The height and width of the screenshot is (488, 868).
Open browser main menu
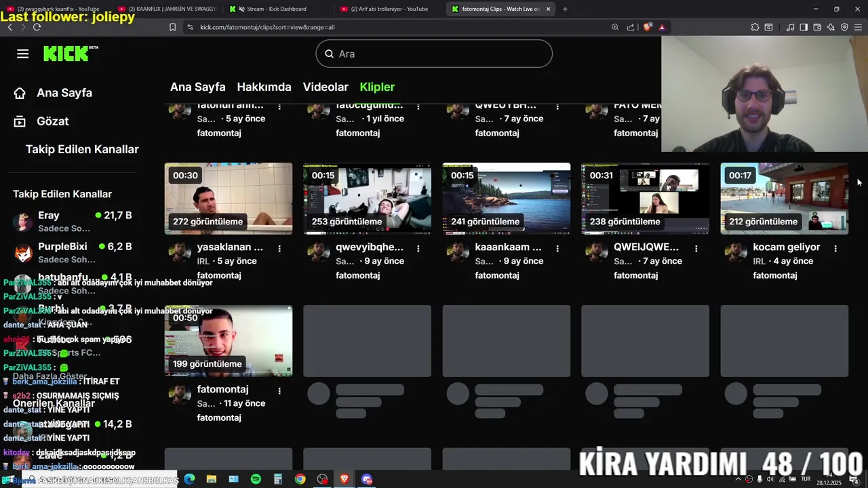tap(858, 27)
